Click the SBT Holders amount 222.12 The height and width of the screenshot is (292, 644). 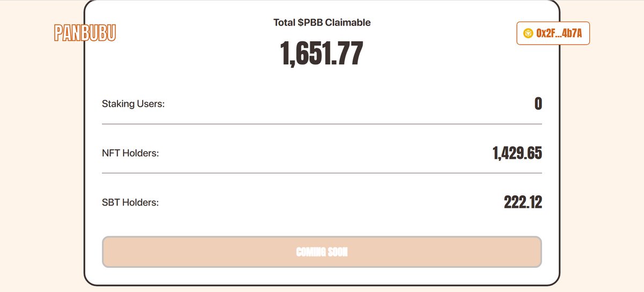point(523,202)
